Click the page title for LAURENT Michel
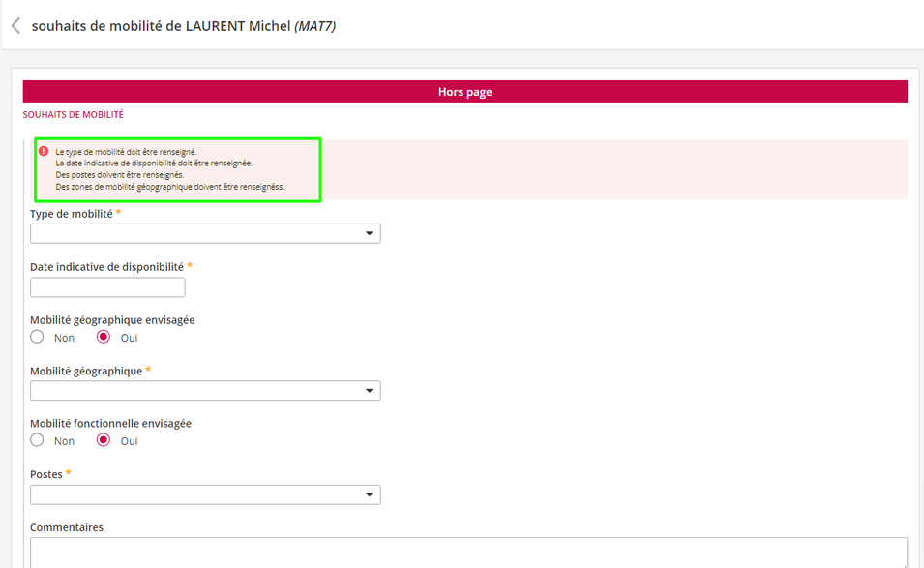The height and width of the screenshot is (568, 924). click(x=184, y=26)
